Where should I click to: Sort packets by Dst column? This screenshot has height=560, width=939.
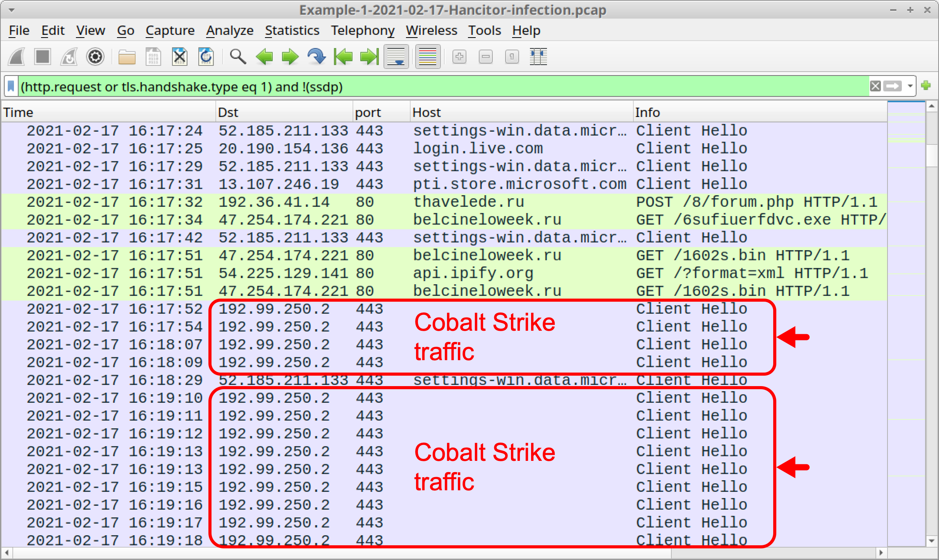pos(284,112)
